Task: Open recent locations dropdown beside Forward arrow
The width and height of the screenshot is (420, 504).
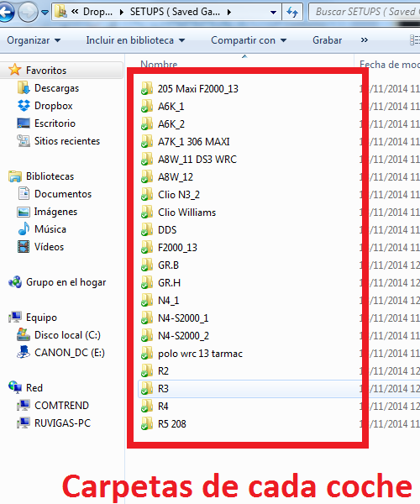Action: 45,13
